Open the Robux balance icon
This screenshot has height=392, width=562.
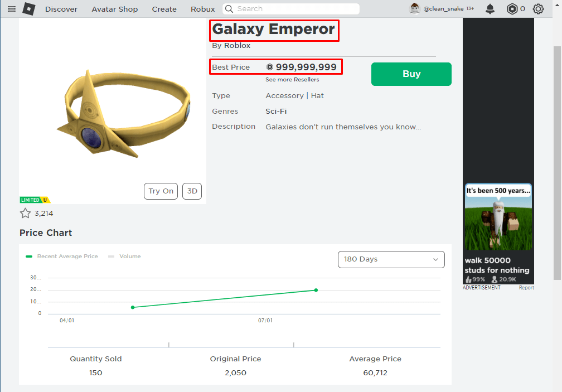click(x=512, y=9)
